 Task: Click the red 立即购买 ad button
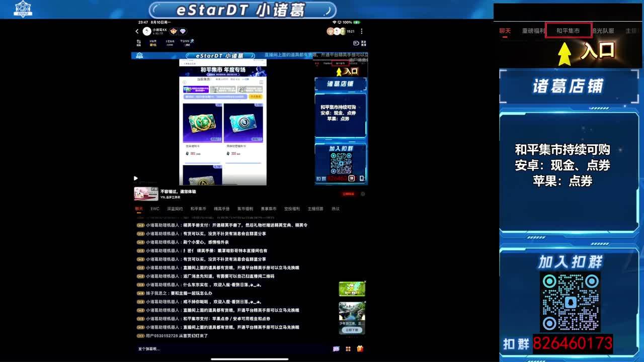pos(348,194)
